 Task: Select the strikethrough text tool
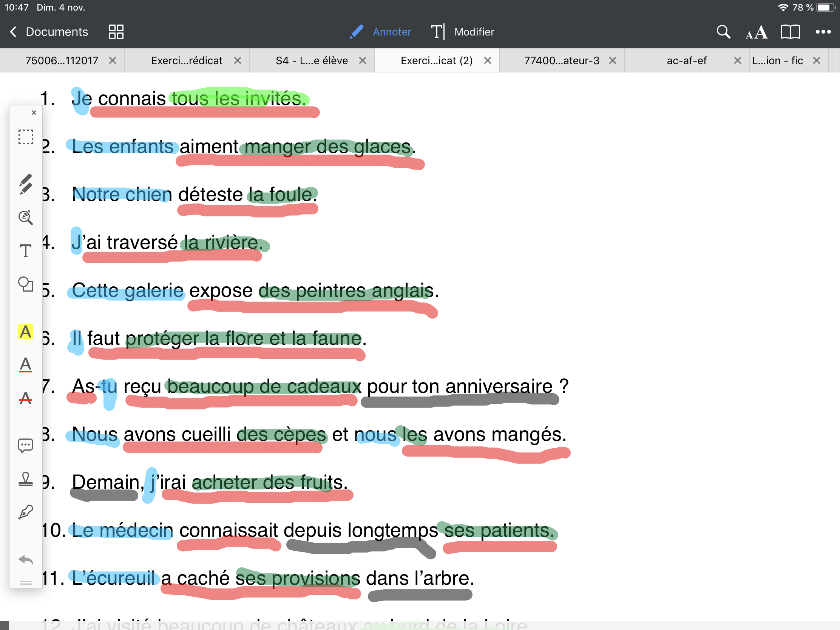(25, 398)
